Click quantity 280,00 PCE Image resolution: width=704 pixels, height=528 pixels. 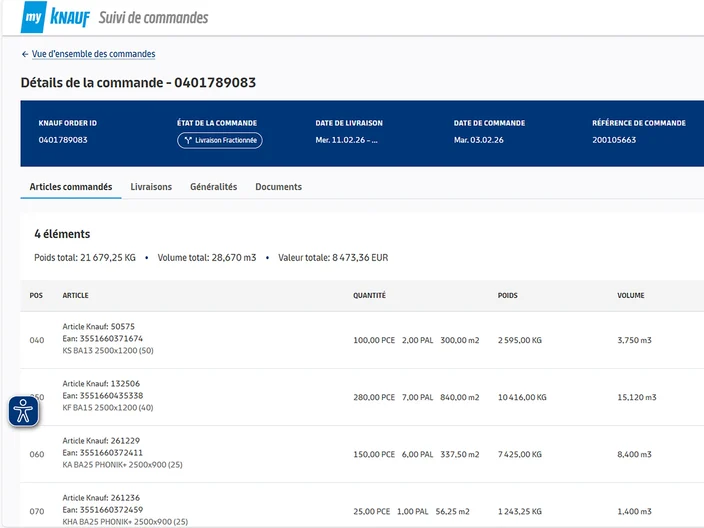point(374,397)
